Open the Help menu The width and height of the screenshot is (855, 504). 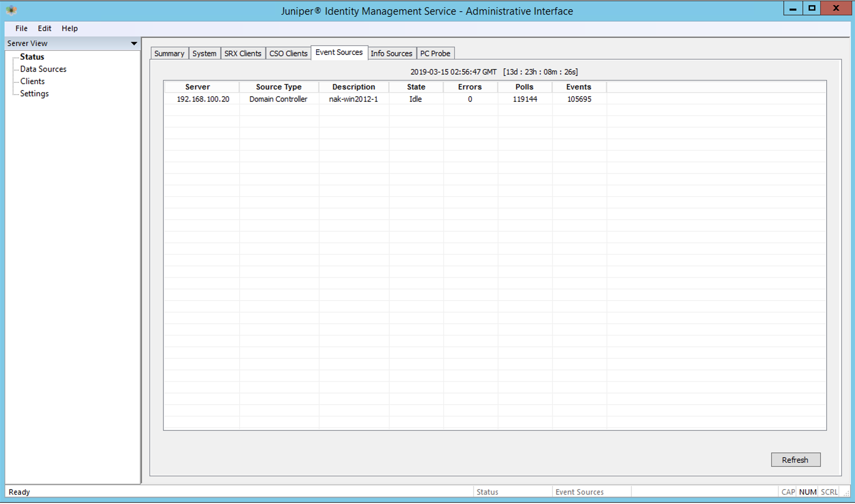click(70, 29)
